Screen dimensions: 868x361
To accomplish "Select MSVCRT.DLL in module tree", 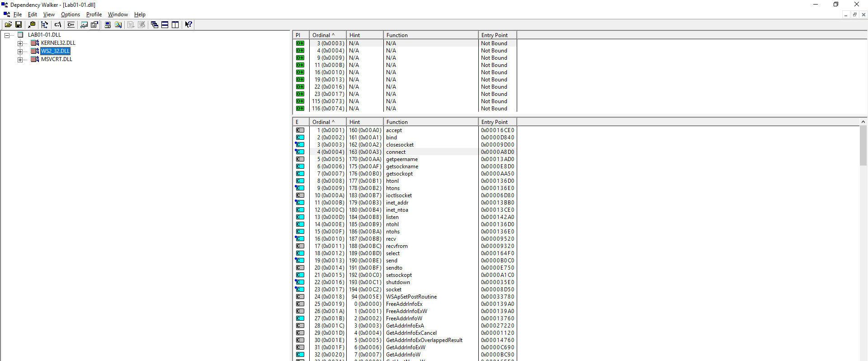I will pyautogui.click(x=57, y=59).
